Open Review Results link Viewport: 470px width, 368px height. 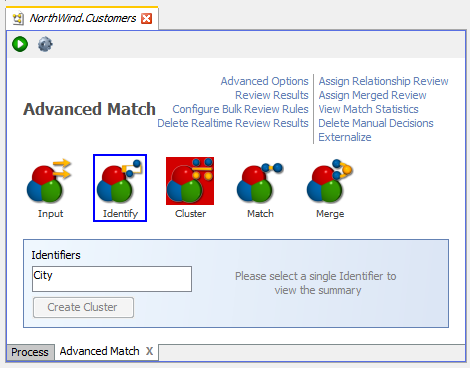tap(272, 95)
